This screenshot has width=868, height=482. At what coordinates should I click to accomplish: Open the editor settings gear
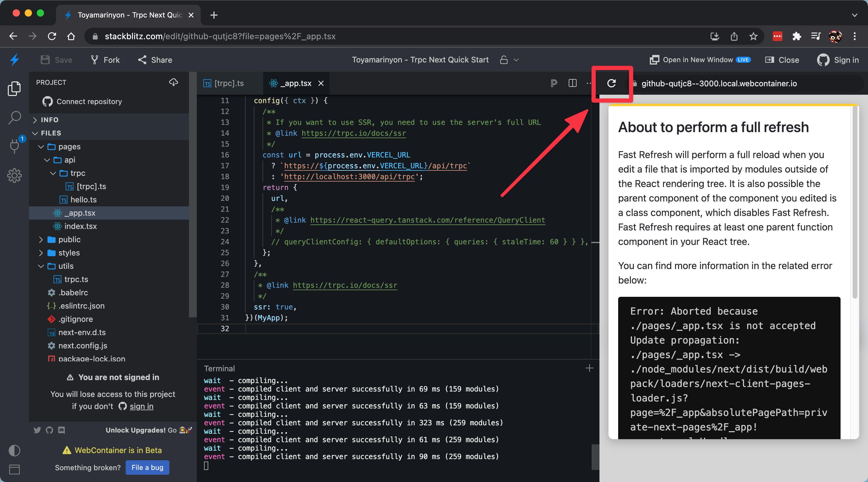pyautogui.click(x=14, y=175)
